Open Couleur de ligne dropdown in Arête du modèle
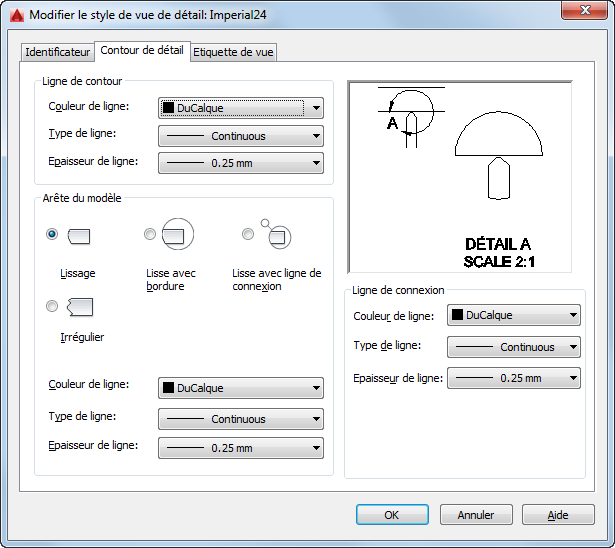 (241, 388)
